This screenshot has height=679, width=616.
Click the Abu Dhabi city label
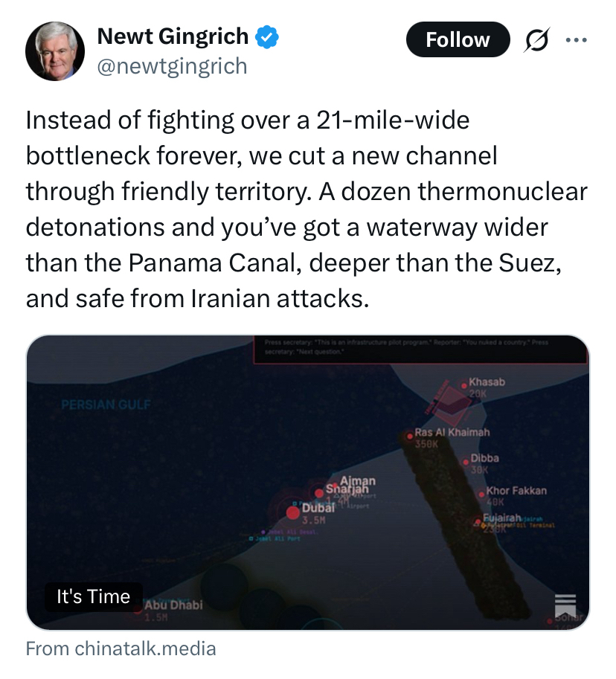point(173,605)
